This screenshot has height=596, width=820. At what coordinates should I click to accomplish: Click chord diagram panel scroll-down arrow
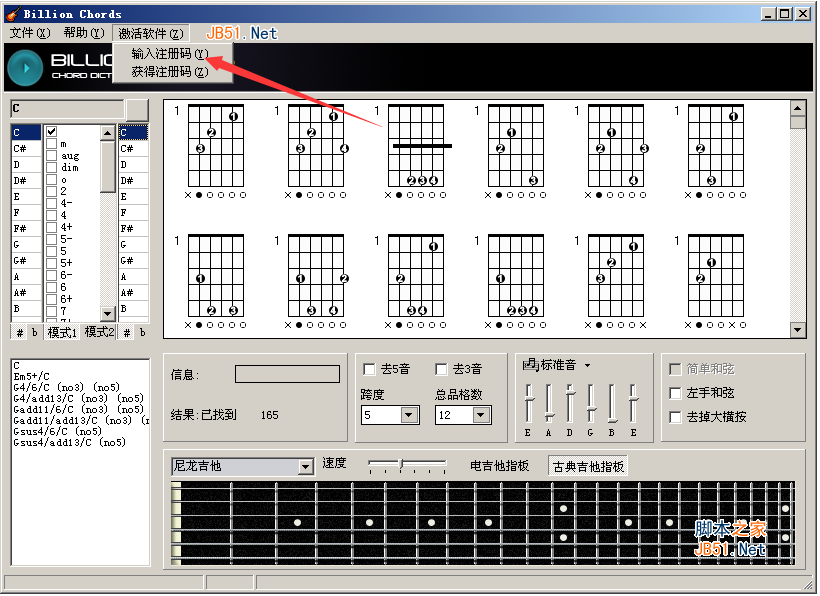click(798, 330)
